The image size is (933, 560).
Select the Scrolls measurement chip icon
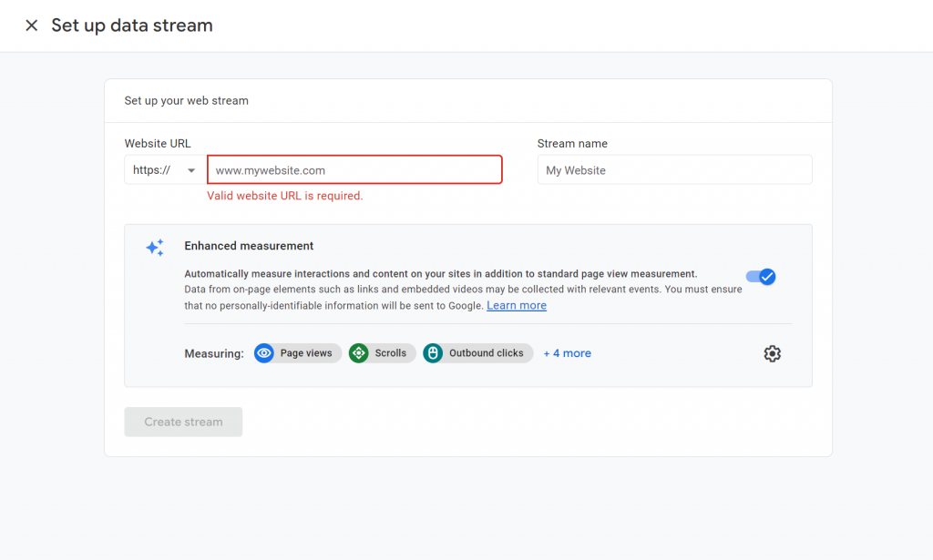[x=360, y=352]
